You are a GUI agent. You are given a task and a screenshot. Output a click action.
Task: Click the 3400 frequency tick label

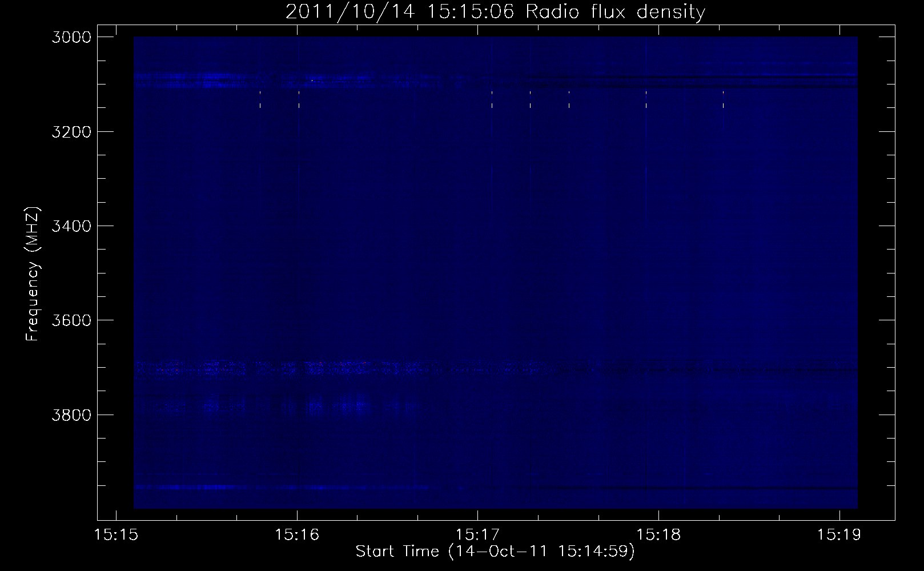(71, 226)
